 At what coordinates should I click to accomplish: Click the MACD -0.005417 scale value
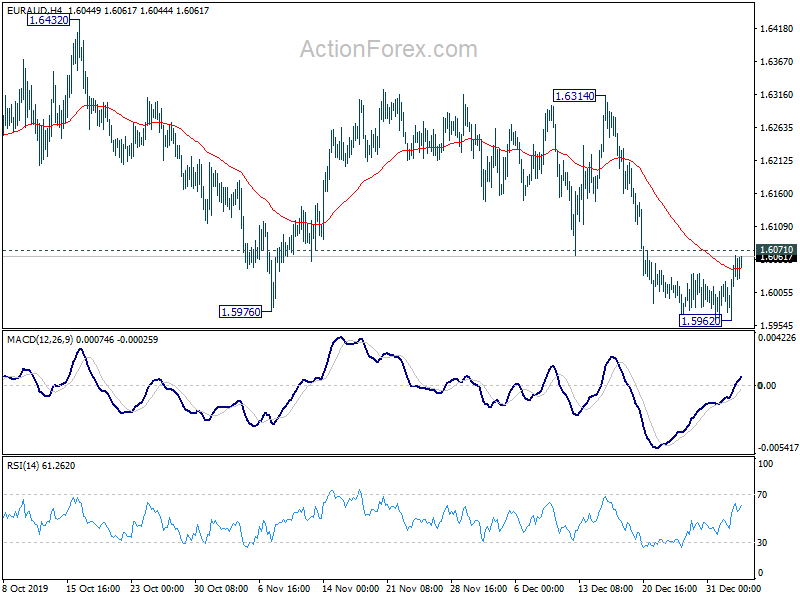778,447
